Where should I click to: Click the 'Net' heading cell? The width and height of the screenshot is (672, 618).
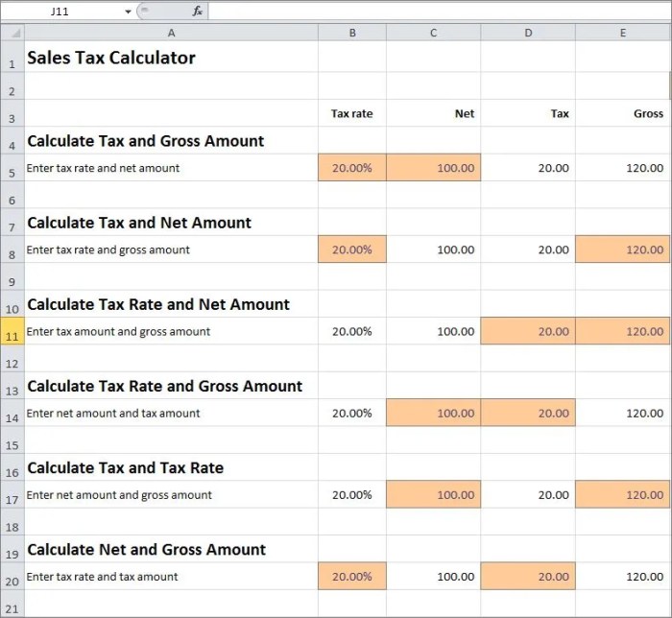point(433,113)
